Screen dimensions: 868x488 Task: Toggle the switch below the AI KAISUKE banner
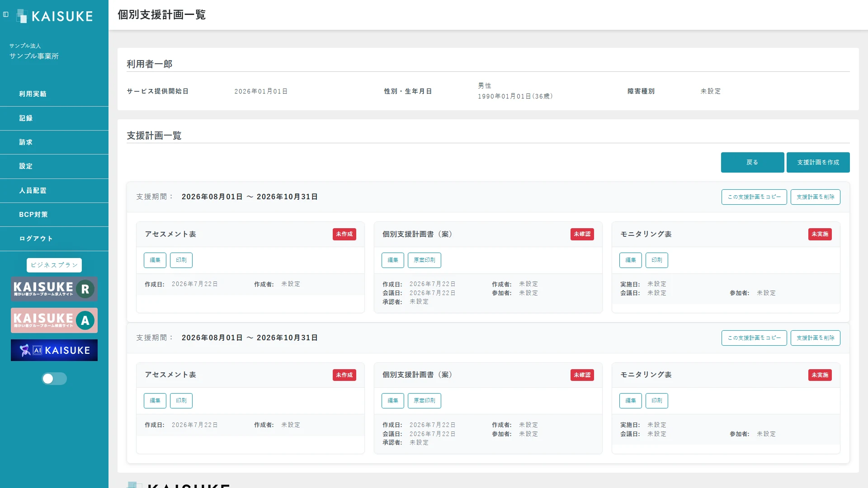click(54, 379)
